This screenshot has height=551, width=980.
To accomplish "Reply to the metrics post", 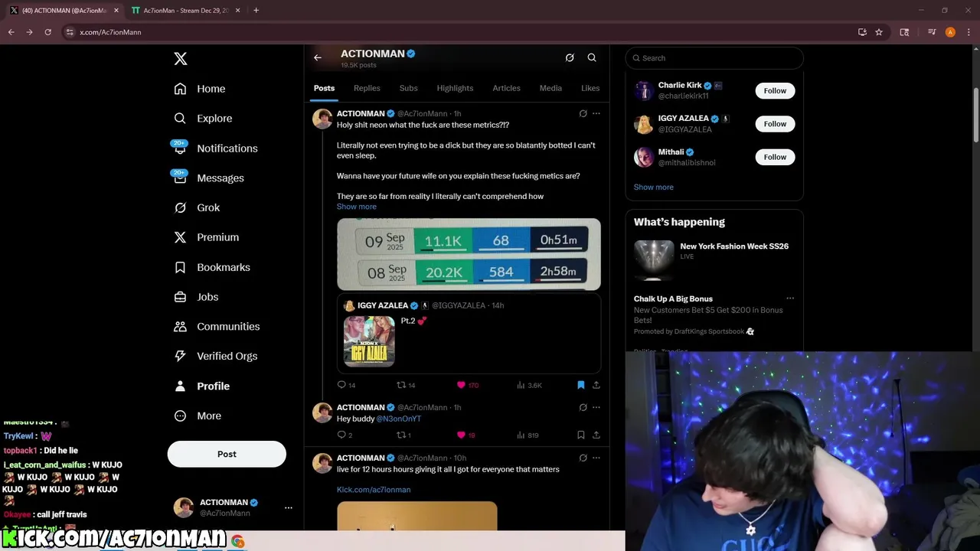I will [346, 385].
